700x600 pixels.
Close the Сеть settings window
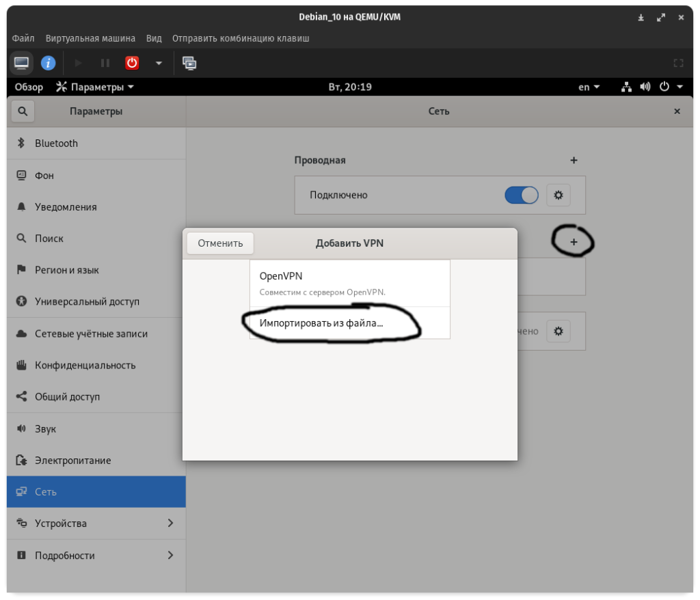(677, 111)
